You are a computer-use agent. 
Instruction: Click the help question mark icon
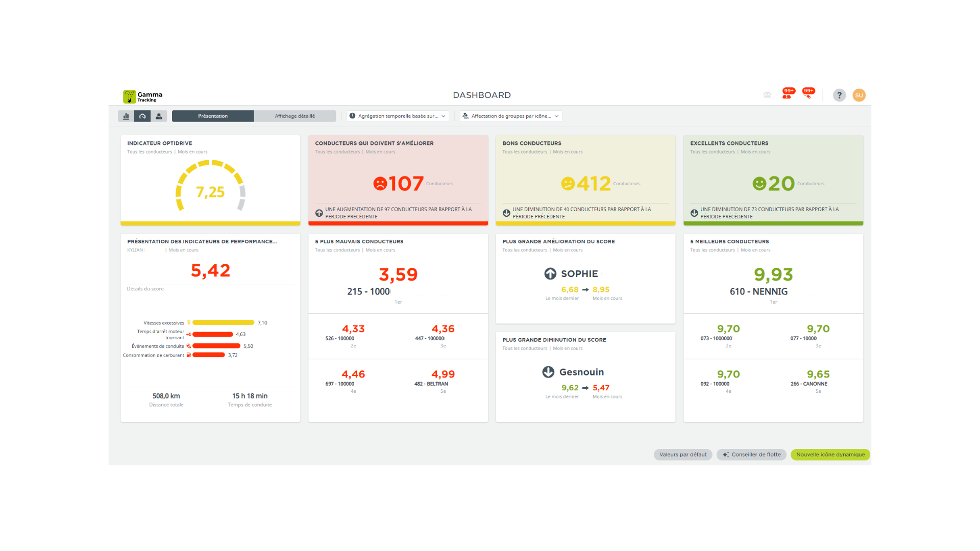[839, 95]
